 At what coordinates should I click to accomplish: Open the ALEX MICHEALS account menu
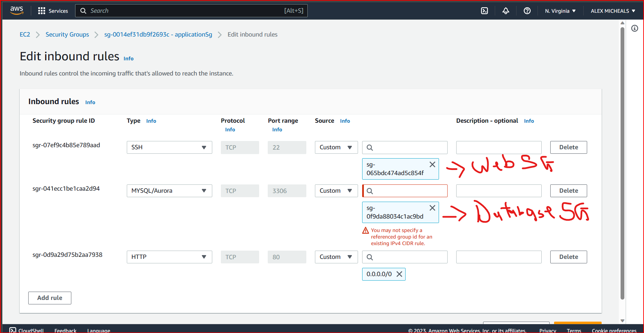point(612,11)
